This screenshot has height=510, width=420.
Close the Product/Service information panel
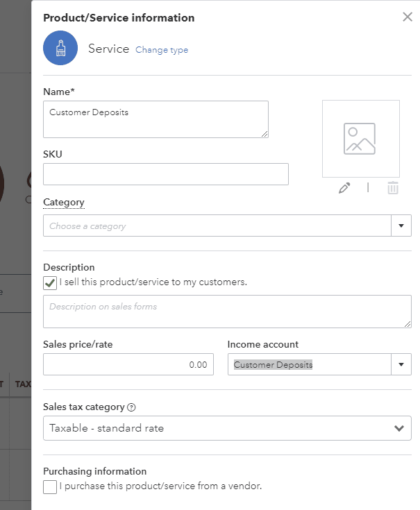(x=408, y=17)
